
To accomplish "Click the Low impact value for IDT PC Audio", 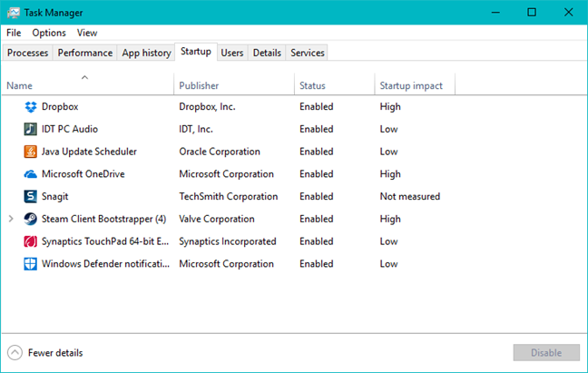I will click(x=388, y=129).
